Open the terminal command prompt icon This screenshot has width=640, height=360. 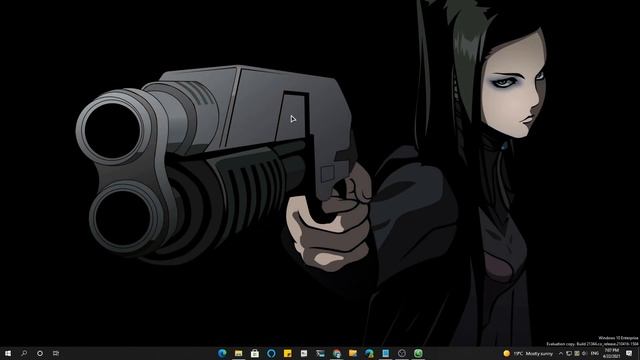(320, 353)
